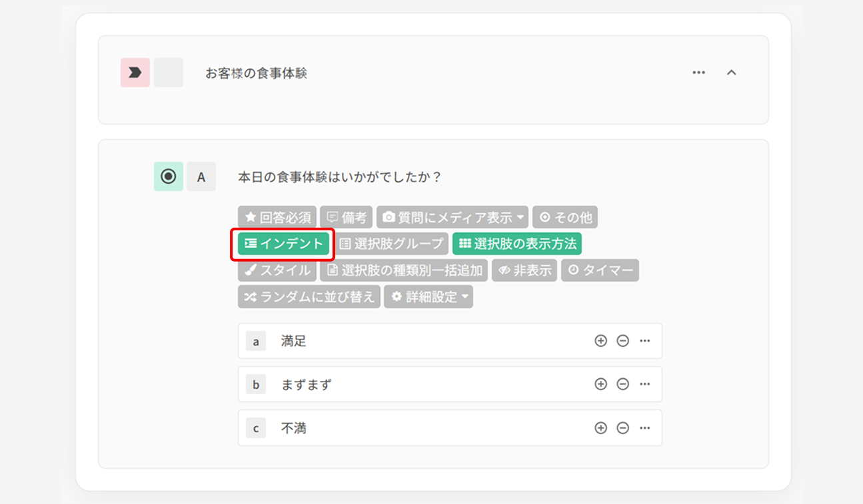Image resolution: width=863 pixels, height=504 pixels.
Task: Toggle the インデント option
Action: pos(283,244)
